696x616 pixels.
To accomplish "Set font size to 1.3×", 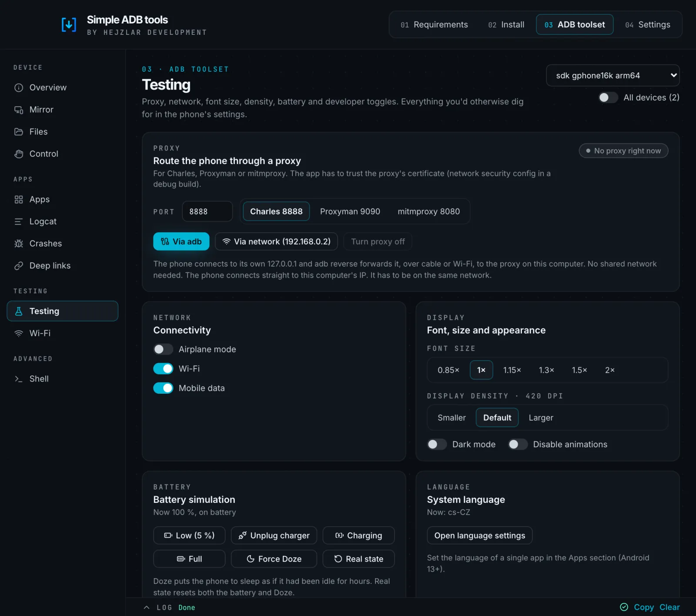I will (x=546, y=370).
